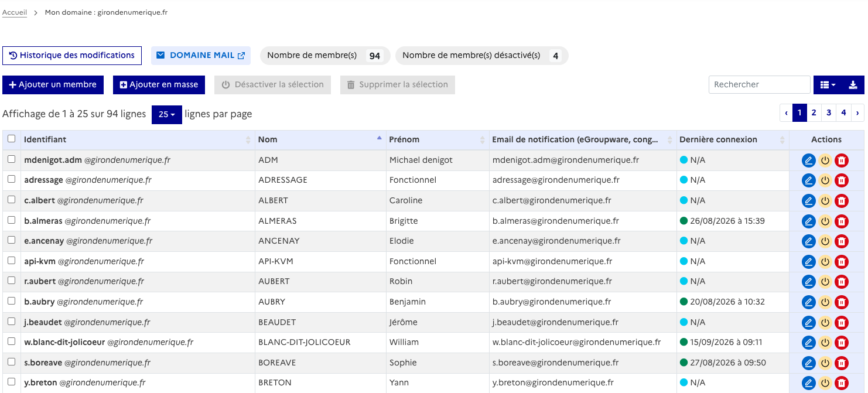Go to next page arrow

(x=857, y=113)
